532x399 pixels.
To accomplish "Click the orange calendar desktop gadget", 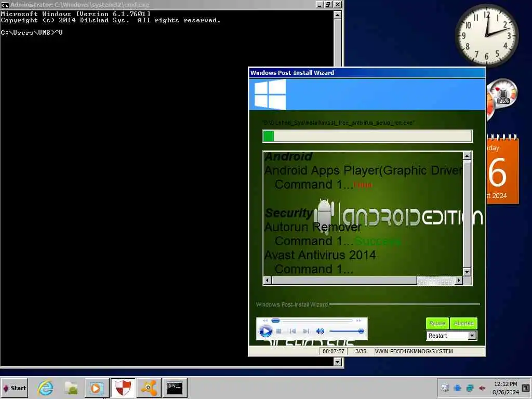I will [502, 169].
